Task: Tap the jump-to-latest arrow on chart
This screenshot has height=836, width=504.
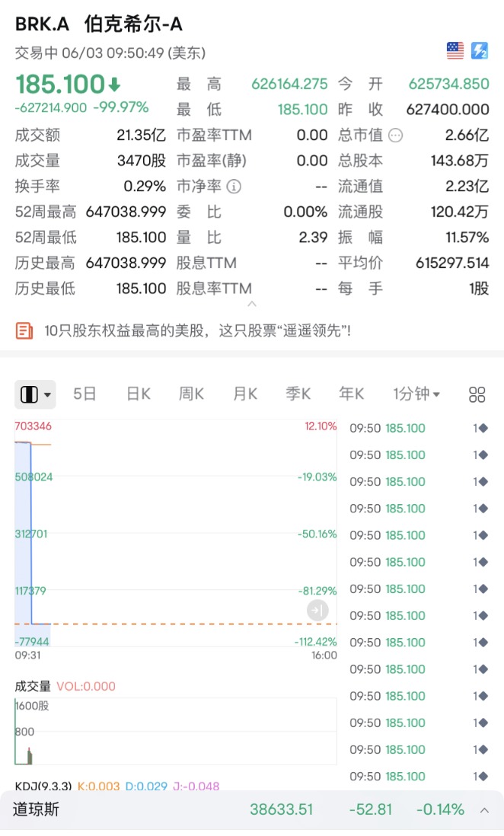Action: [317, 610]
